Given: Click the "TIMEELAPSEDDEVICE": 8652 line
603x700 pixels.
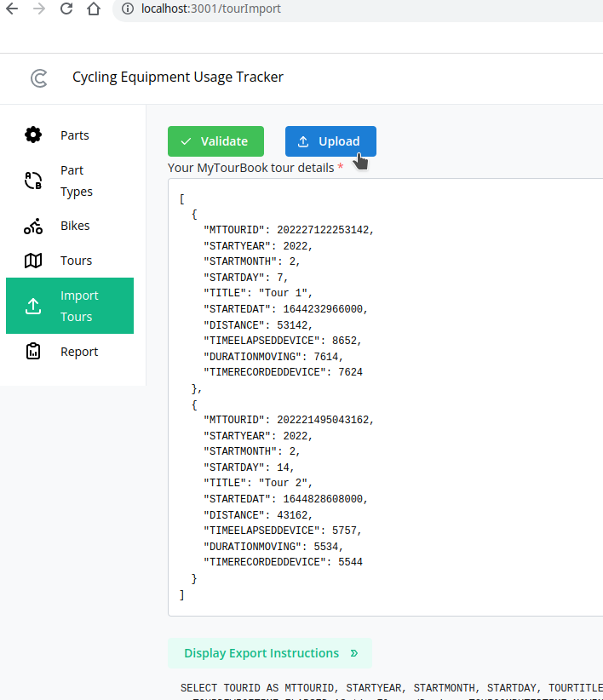Looking at the screenshot, I should pos(283,341).
